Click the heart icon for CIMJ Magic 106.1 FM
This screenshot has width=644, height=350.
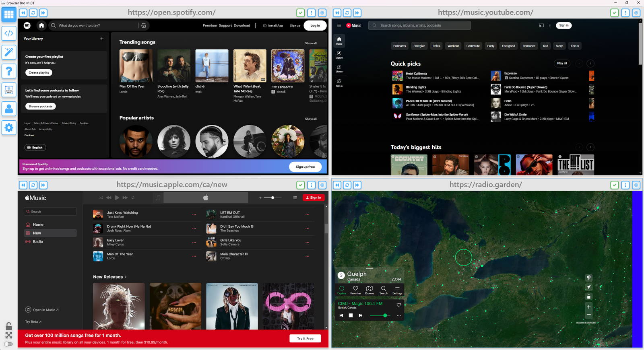[x=399, y=305]
